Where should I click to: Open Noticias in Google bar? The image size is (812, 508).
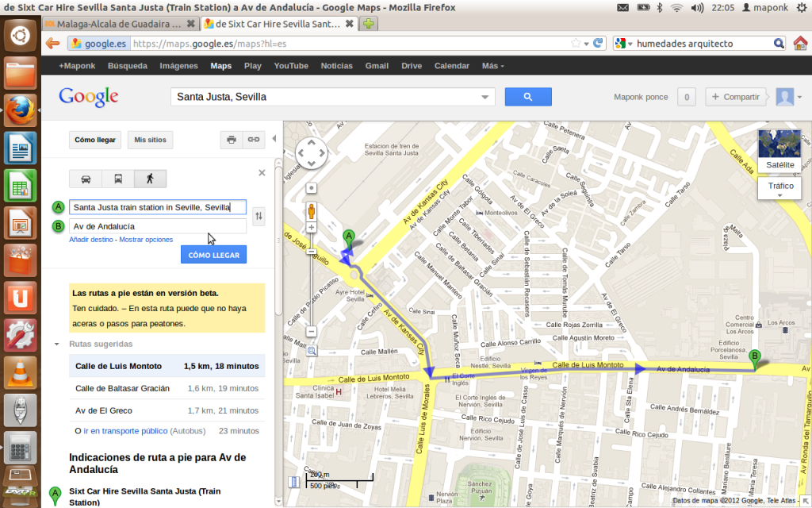(336, 66)
